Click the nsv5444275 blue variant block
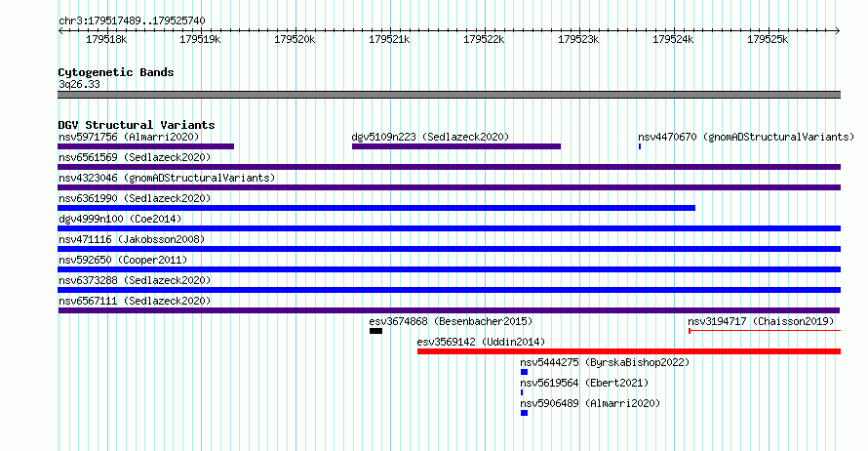The width and height of the screenshot is (868, 451). point(525,372)
